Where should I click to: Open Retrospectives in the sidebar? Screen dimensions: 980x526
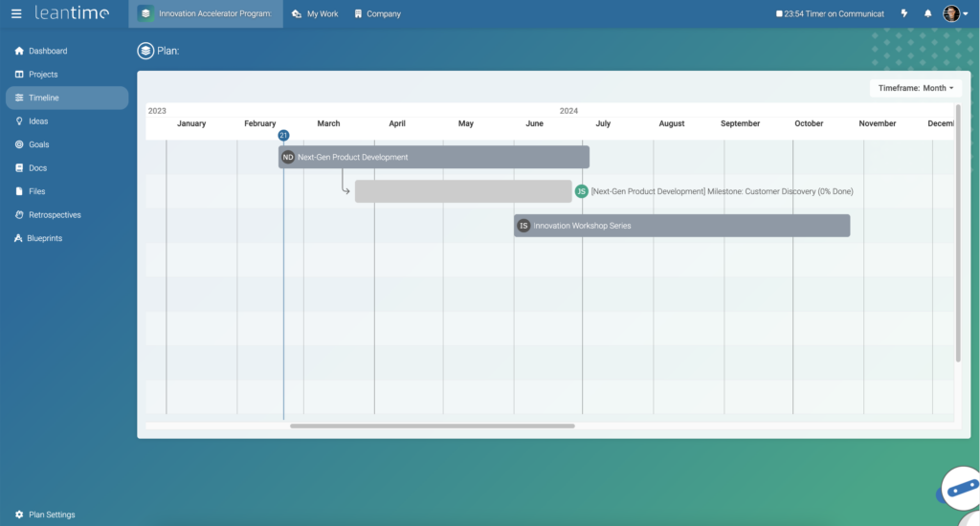(67, 215)
